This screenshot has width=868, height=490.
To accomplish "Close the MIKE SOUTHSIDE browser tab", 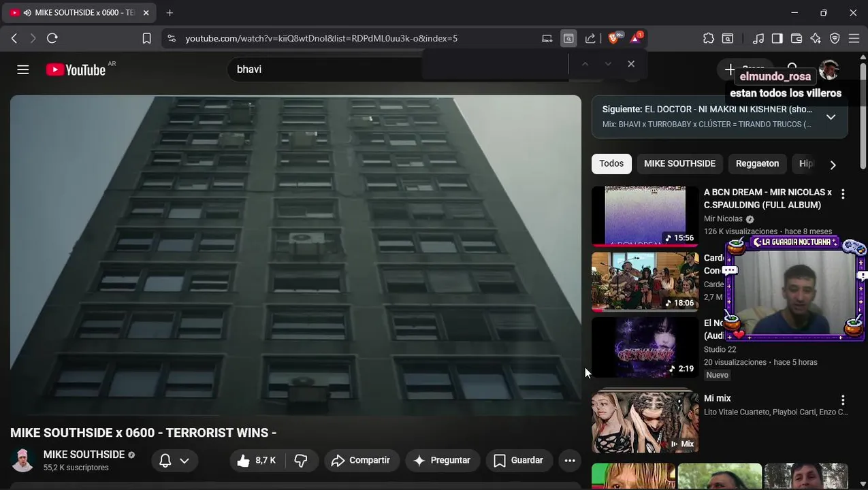I will 146,12.
